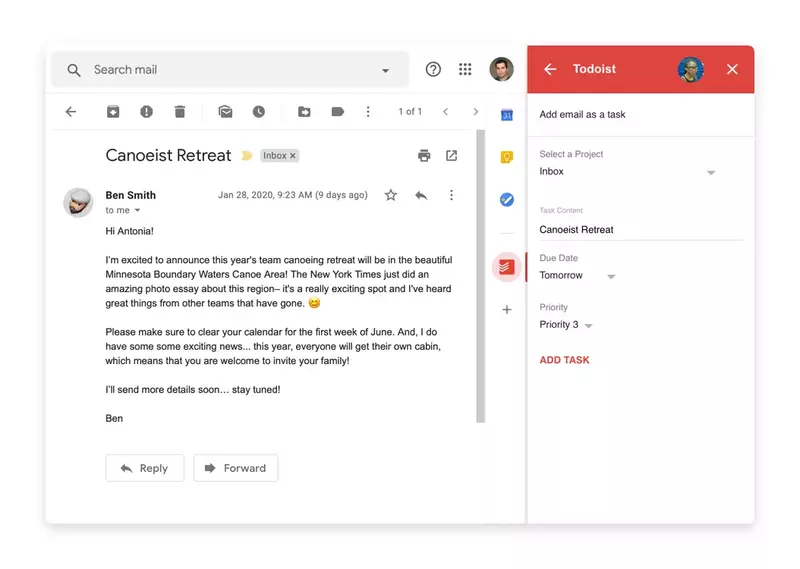Go back in the Todoist panel

[550, 69]
